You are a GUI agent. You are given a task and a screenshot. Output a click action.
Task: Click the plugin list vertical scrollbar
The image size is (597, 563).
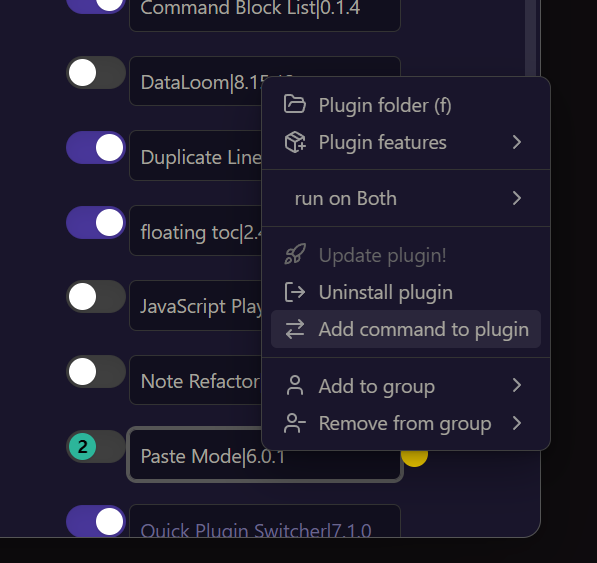click(x=531, y=38)
